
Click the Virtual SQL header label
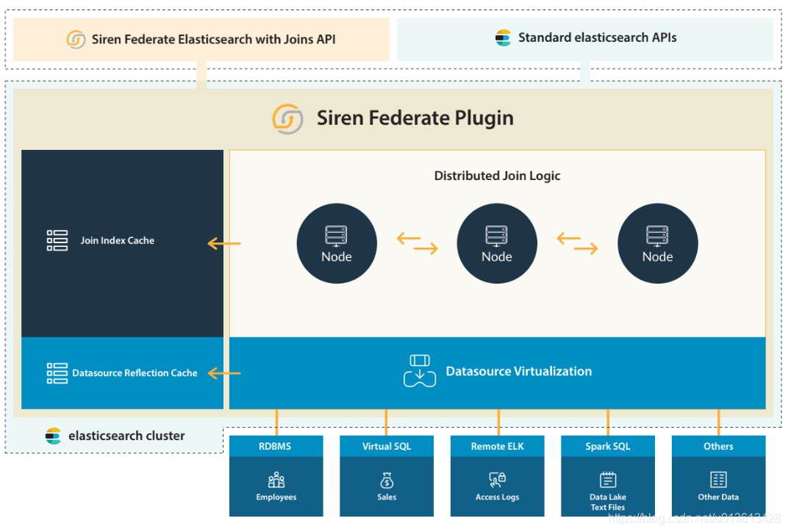(x=387, y=446)
